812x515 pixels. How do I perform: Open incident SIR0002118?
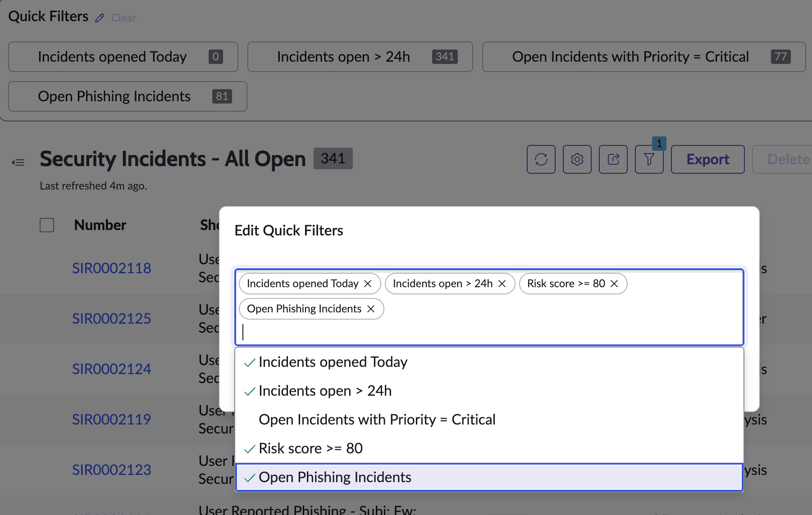pyautogui.click(x=112, y=268)
